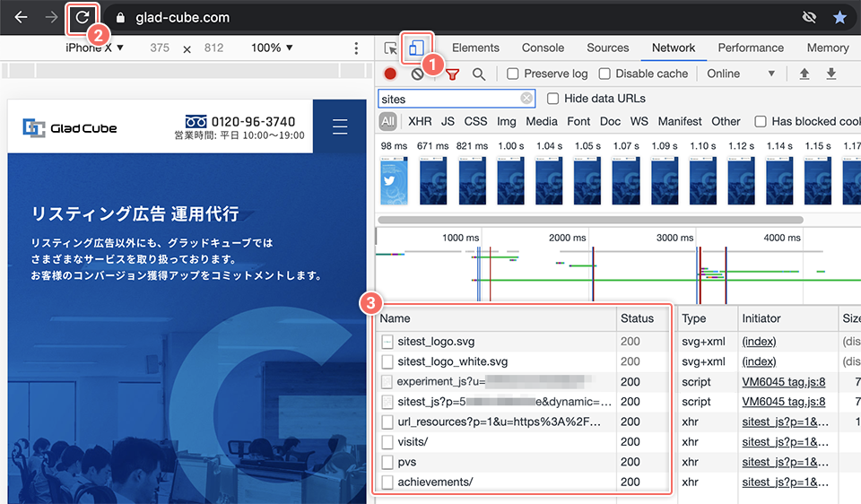Export the HAR file with the download arrow
The image size is (861, 504).
coord(831,74)
